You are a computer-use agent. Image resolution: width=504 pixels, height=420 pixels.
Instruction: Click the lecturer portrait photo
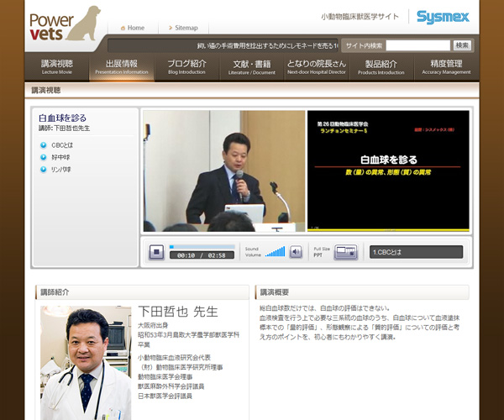click(86, 363)
